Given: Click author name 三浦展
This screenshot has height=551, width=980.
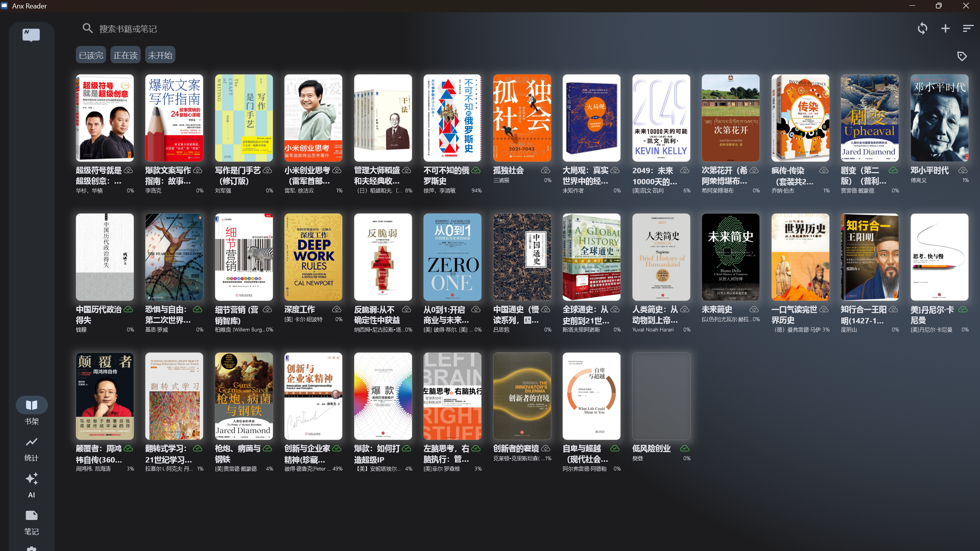Looking at the screenshot, I should (501, 180).
